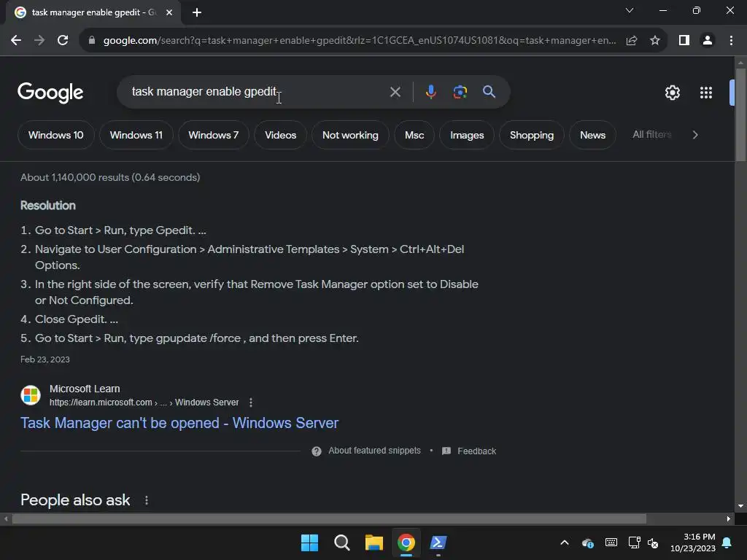Image resolution: width=747 pixels, height=560 pixels.
Task: Go back to the previous page
Action: click(16, 41)
